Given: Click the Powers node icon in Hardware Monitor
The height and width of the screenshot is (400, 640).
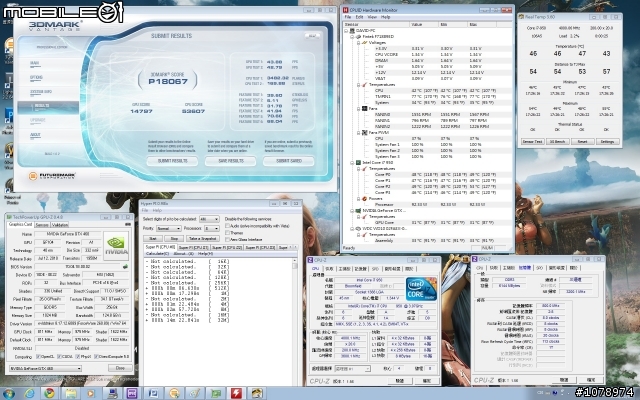Looking at the screenshot, I should click(x=365, y=199).
